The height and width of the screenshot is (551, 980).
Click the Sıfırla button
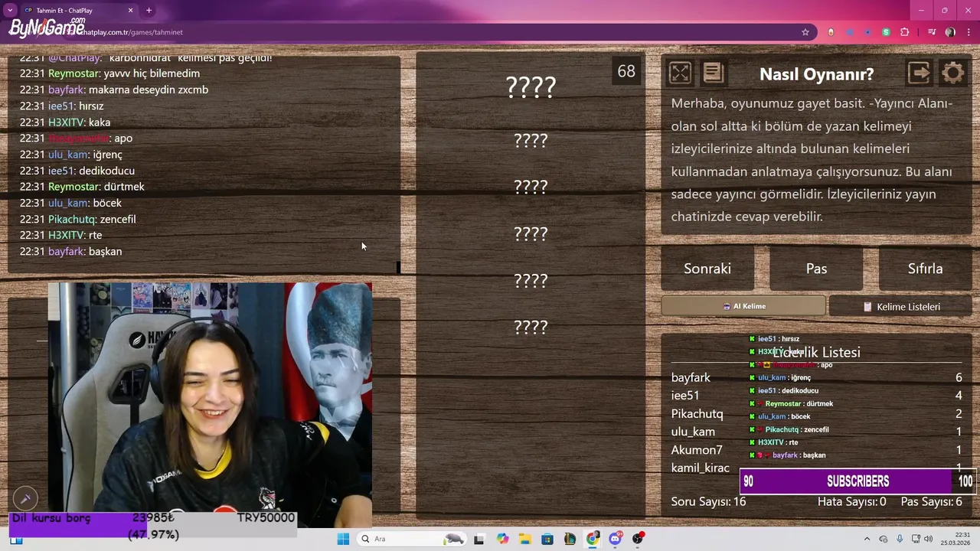(925, 269)
